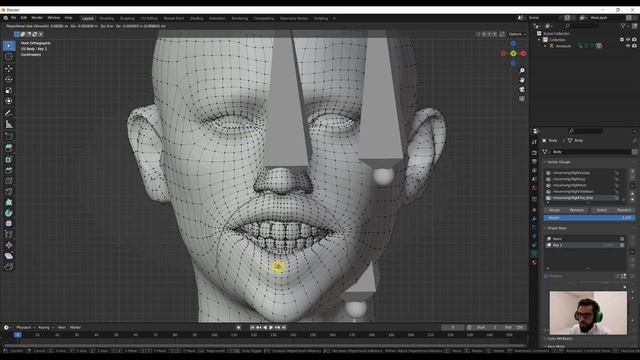Activate the Move tool

pyautogui.click(x=9, y=68)
